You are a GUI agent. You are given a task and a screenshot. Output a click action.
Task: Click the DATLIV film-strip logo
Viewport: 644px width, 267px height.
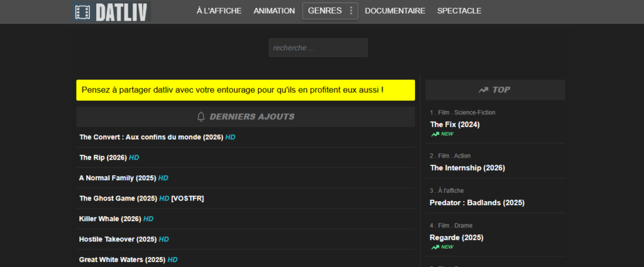(111, 11)
